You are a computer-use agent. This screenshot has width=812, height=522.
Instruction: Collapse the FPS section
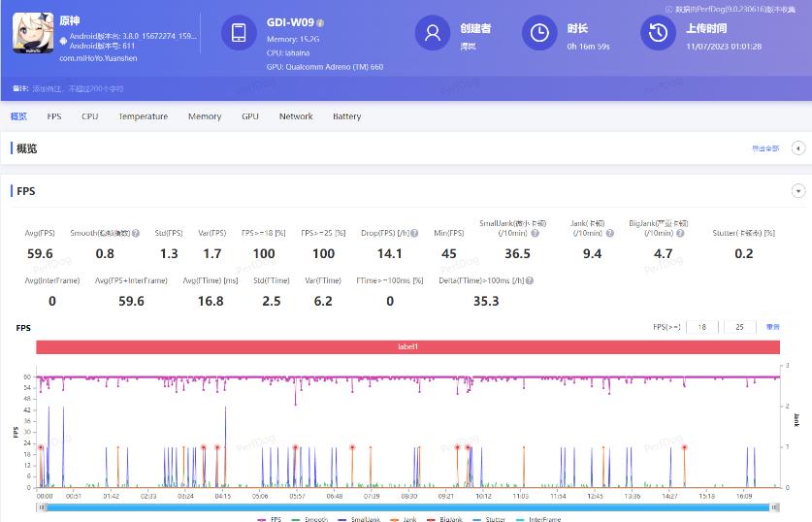click(798, 191)
